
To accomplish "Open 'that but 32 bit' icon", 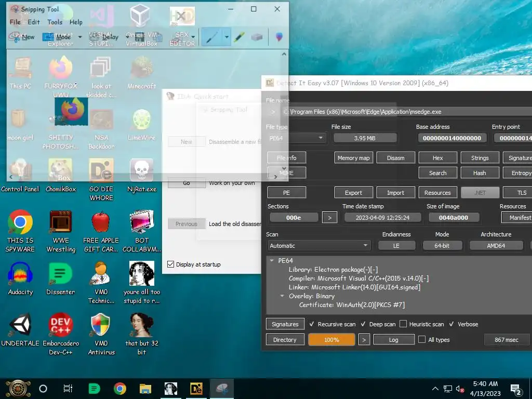I will pyautogui.click(x=142, y=334).
